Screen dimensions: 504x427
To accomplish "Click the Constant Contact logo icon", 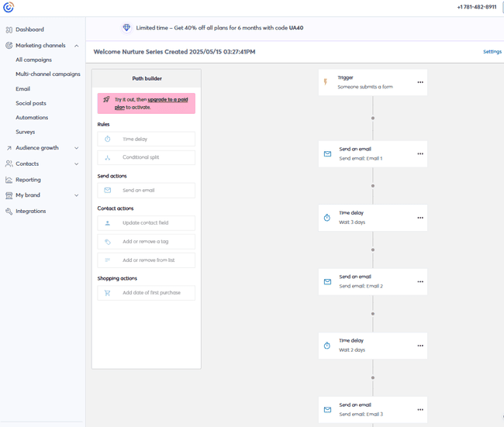I will (9, 8).
